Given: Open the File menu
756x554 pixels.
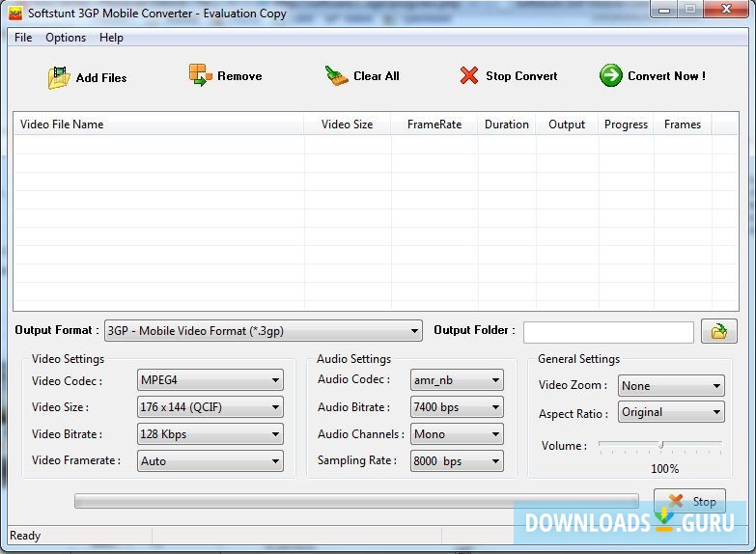Looking at the screenshot, I should pos(23,38).
